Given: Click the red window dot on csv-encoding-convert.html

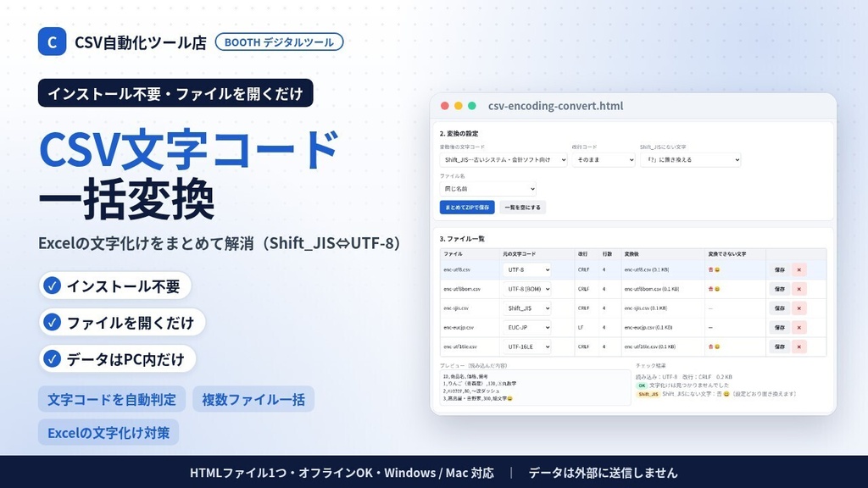Looking at the screenshot, I should tap(444, 106).
